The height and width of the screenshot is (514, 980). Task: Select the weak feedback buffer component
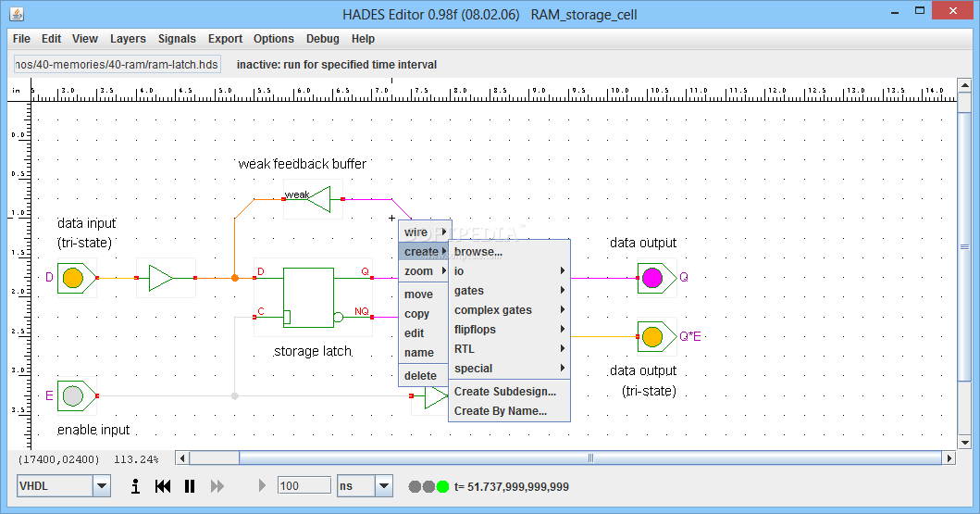(313, 199)
